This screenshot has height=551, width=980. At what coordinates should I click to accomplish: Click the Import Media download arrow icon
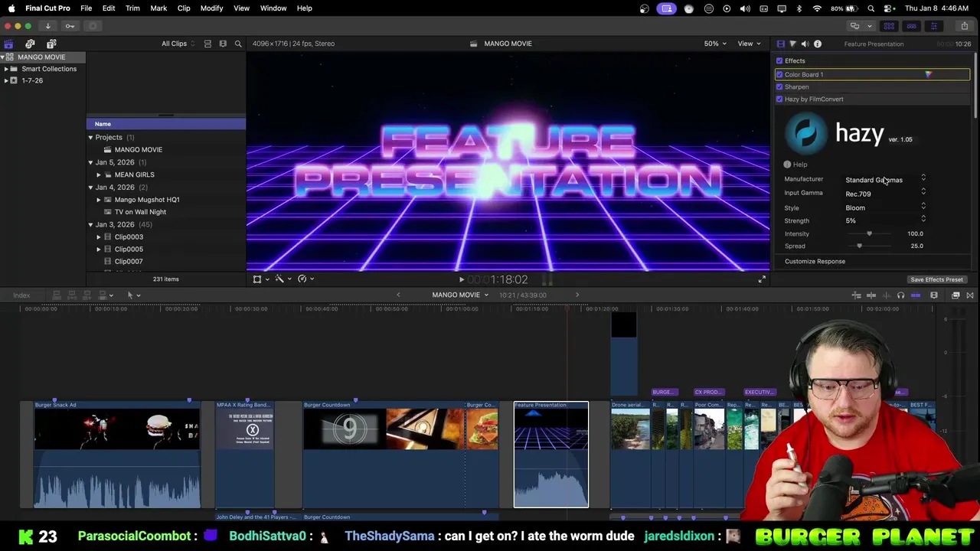(x=47, y=26)
